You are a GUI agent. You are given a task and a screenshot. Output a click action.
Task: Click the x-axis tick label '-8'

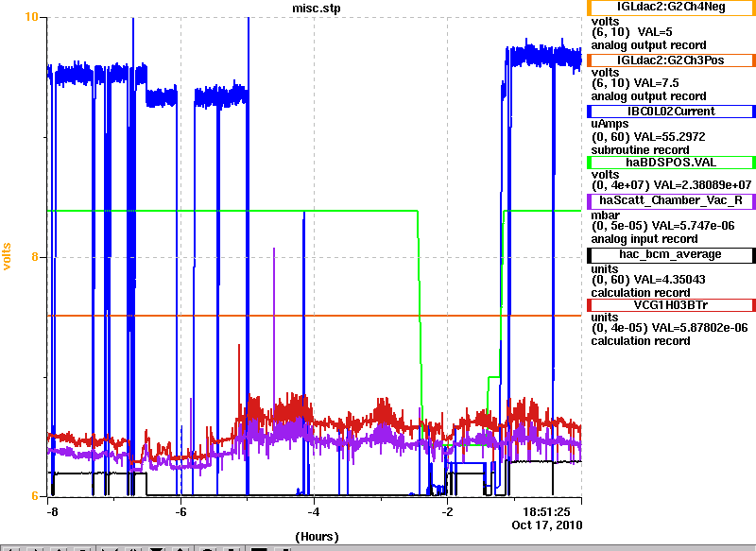pos(53,512)
